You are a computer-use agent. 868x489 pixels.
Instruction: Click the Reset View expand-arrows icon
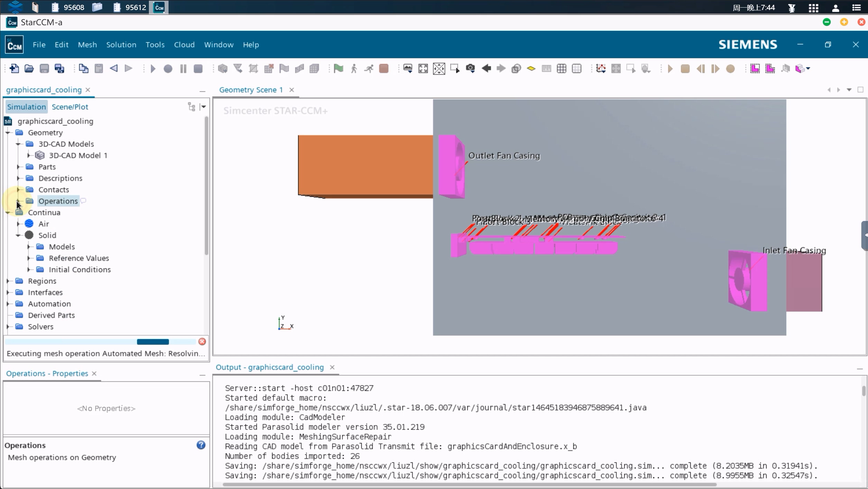point(423,68)
